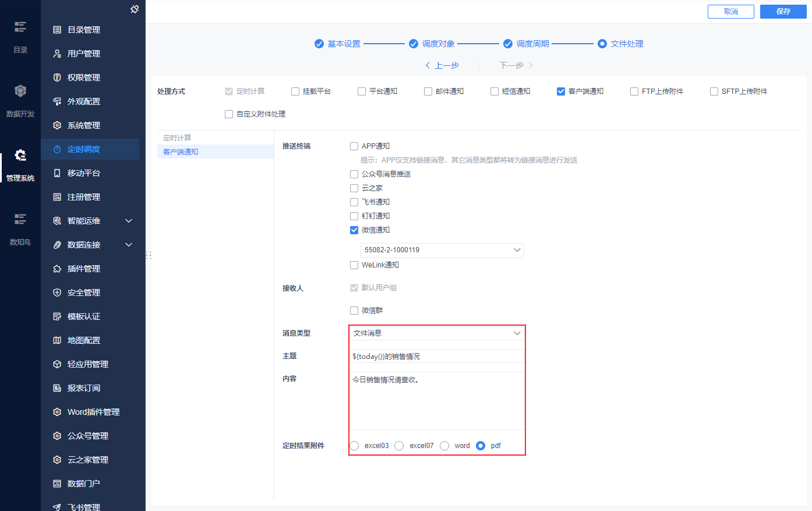
Task: Enable the FTP上传附件 checkbox
Action: tap(634, 91)
